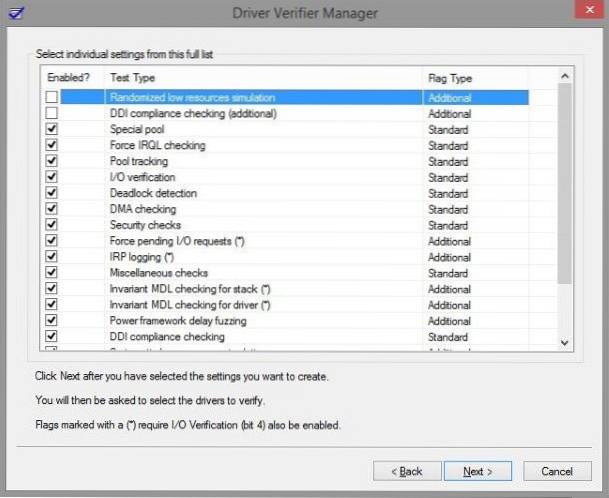Disable Force IRQL checking checkbox
The height and width of the screenshot is (498, 609).
[51, 146]
